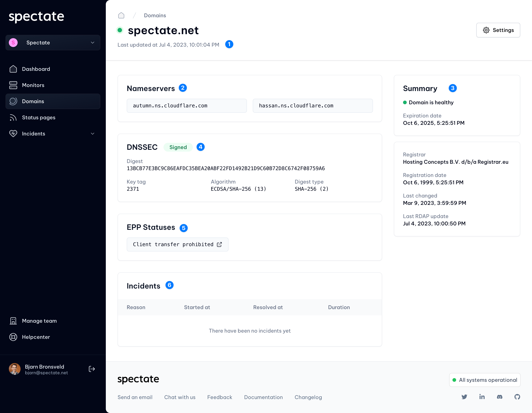The image size is (532, 413).
Task: Click the autumn.ns.cloudflare.com nameserver
Action: click(187, 106)
